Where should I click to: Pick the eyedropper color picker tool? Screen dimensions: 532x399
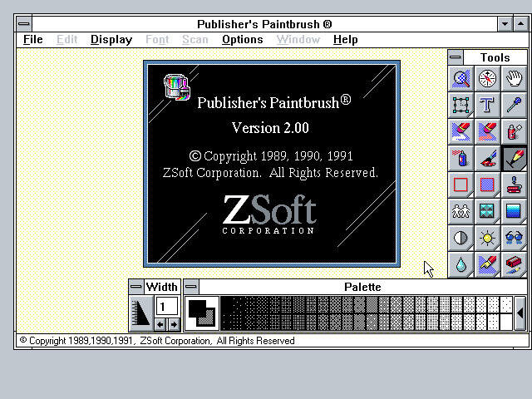(514, 106)
